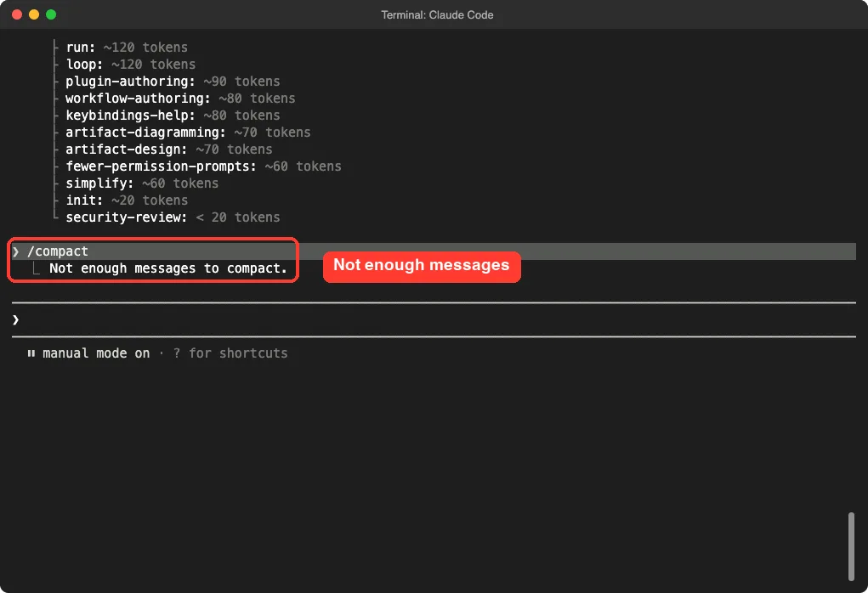The height and width of the screenshot is (593, 868).
Task: Click the chevron in the empty prompt
Action: pyautogui.click(x=16, y=319)
